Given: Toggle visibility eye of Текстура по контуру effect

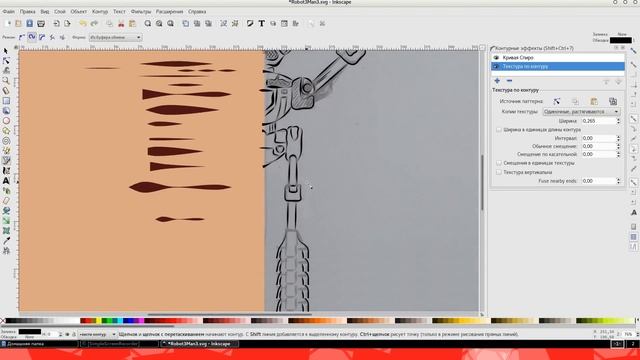Looking at the screenshot, I should (496, 67).
